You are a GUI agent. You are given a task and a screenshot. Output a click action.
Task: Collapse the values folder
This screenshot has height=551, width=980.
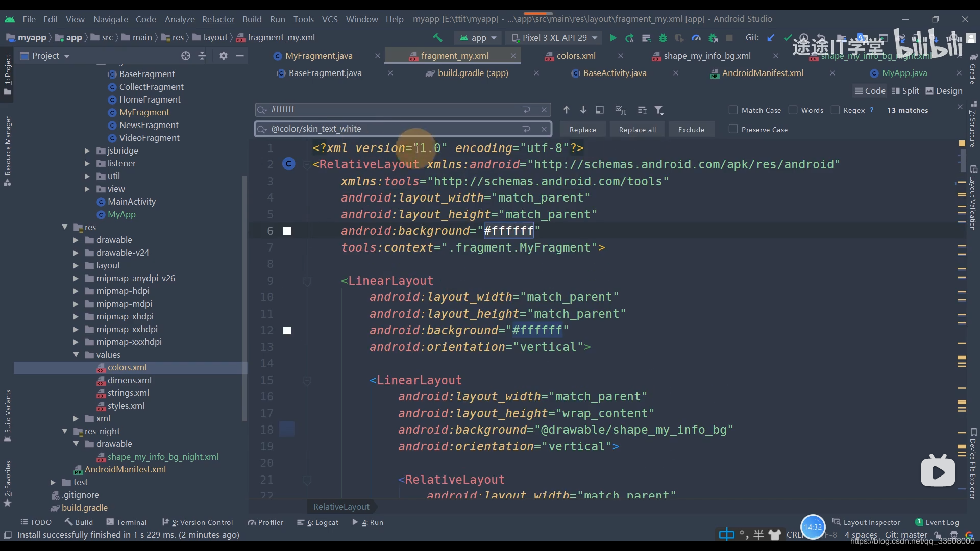[76, 355]
